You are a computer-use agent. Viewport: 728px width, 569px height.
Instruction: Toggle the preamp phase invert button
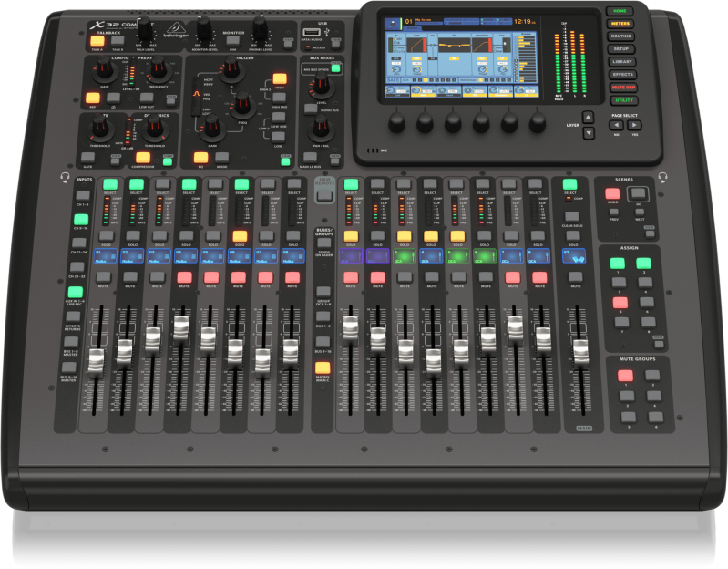(113, 98)
